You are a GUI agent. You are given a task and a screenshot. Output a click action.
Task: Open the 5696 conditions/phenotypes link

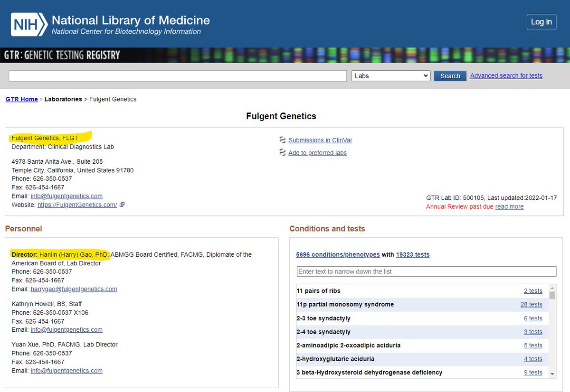coord(338,255)
